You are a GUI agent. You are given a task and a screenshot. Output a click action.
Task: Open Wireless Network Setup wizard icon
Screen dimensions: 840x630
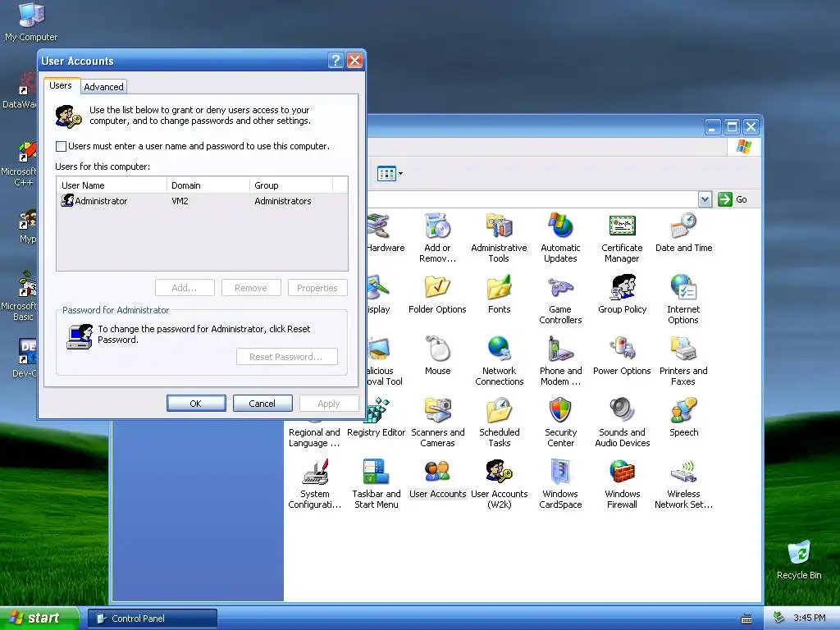pyautogui.click(x=683, y=484)
